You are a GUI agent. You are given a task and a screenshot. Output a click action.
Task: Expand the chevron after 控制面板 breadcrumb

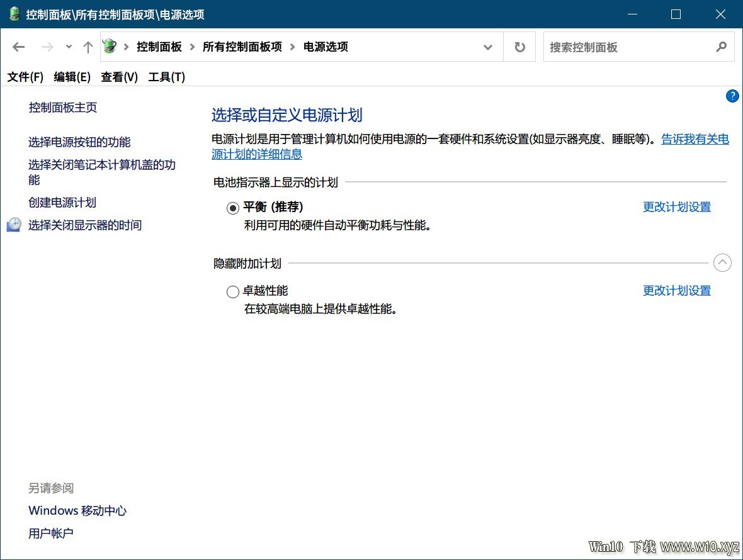point(192,47)
